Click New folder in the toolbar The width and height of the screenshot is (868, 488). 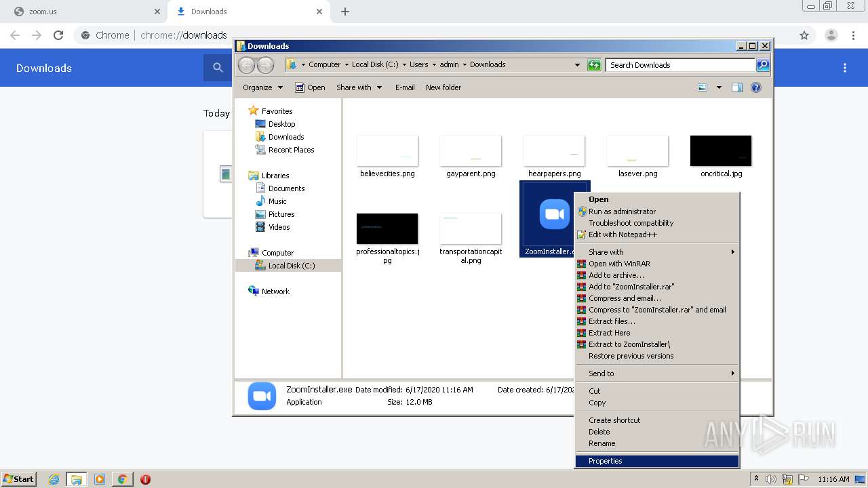(443, 87)
